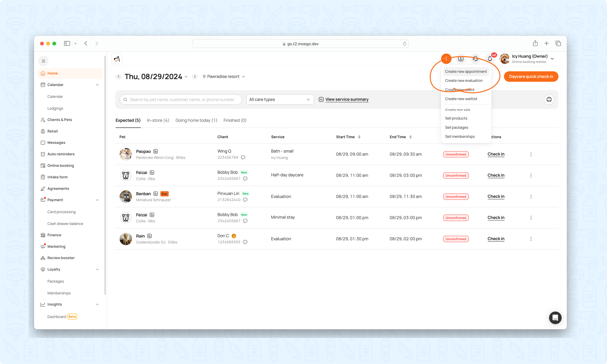This screenshot has width=607, height=364.
Task: Expand Pawradise resort location selector
Action: click(224, 77)
